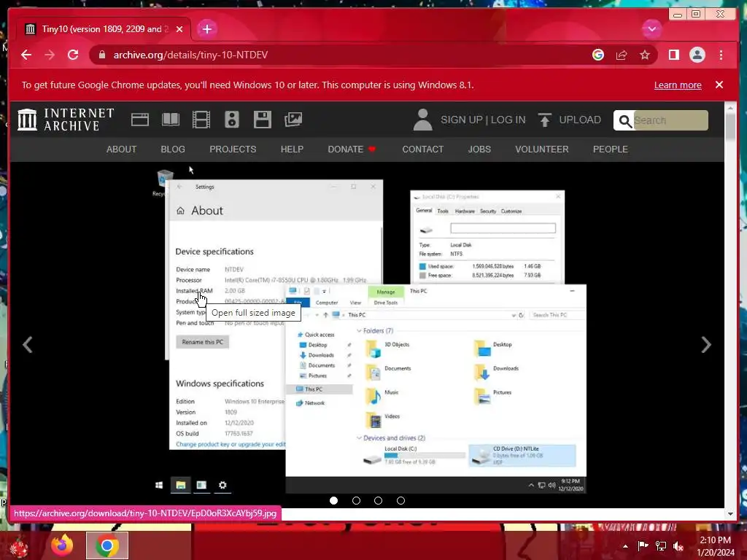The height and width of the screenshot is (560, 747).
Task: Bookmark this page with the star
Action: 645,55
